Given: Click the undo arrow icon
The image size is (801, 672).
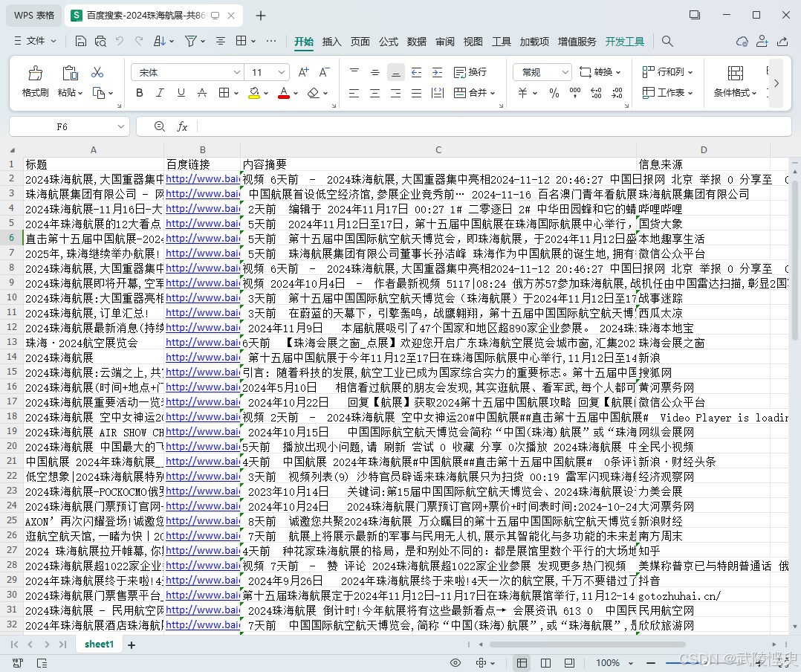Looking at the screenshot, I should (x=120, y=41).
